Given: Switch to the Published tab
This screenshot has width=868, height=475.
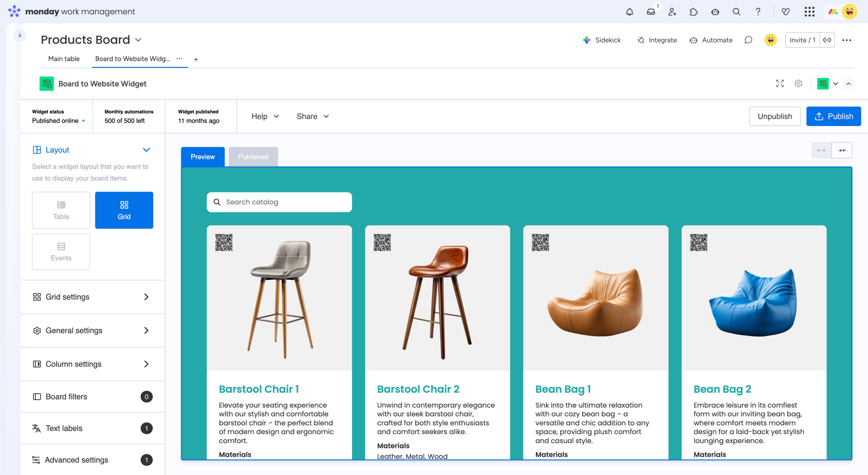Looking at the screenshot, I should (253, 157).
